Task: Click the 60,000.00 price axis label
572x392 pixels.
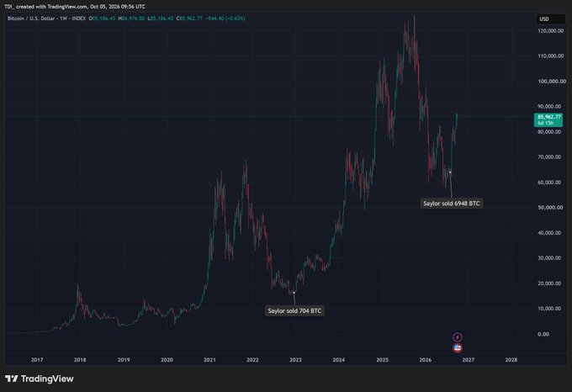Action: coord(549,182)
